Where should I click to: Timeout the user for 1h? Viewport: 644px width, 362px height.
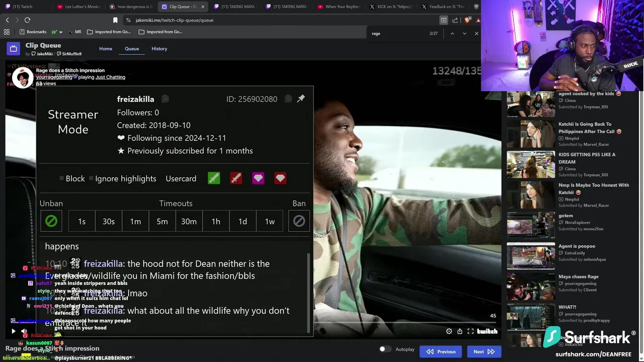pyautogui.click(x=216, y=221)
